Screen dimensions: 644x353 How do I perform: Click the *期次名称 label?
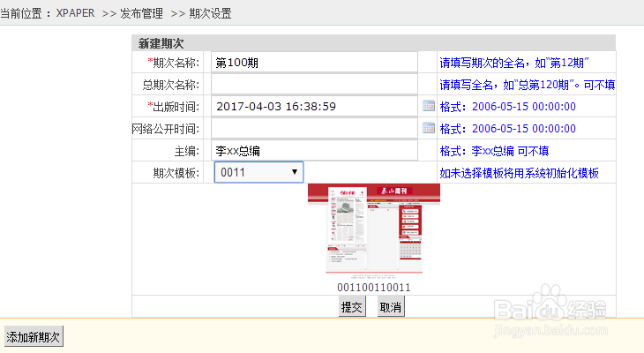click(x=173, y=63)
